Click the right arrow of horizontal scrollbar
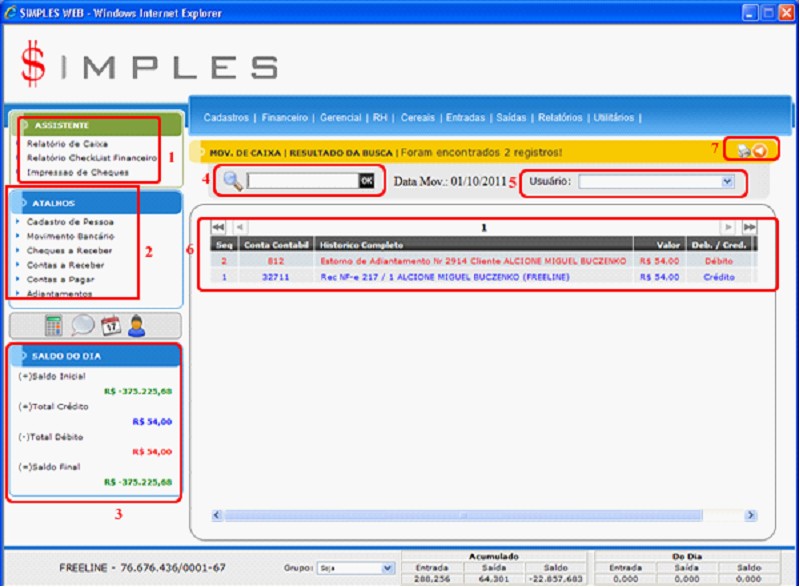This screenshot has width=800, height=587. (751, 515)
